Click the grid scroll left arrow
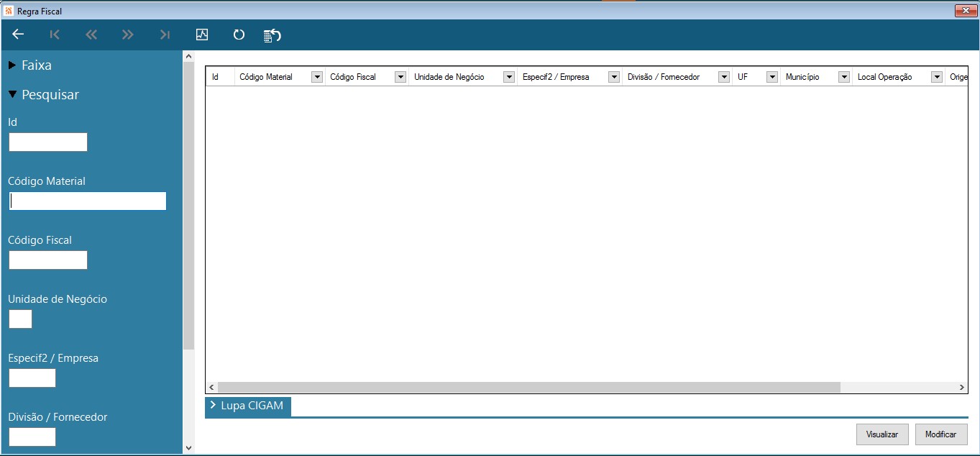980x456 pixels. tap(211, 387)
